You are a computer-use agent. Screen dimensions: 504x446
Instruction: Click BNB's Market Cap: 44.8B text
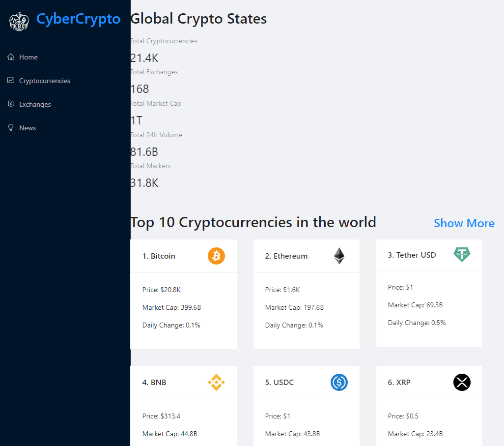point(169,434)
